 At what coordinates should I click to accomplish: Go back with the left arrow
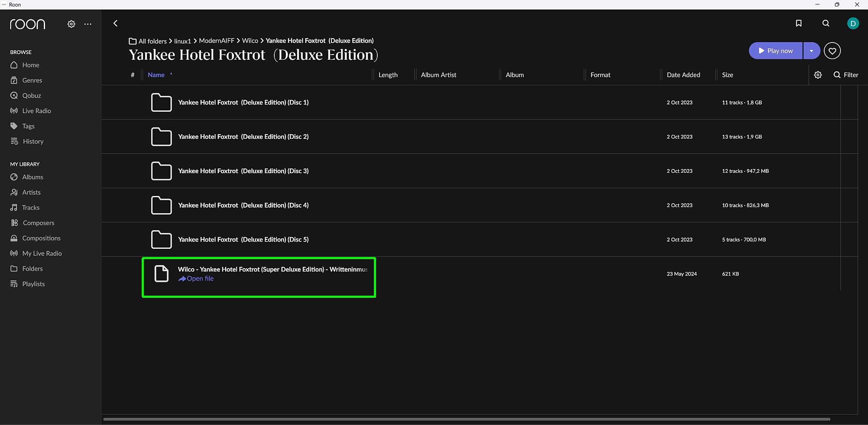pyautogui.click(x=115, y=23)
